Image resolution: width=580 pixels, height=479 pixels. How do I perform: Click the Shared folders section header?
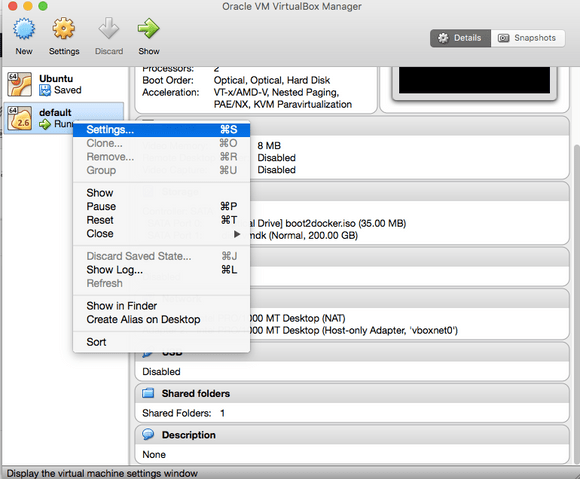352,394
